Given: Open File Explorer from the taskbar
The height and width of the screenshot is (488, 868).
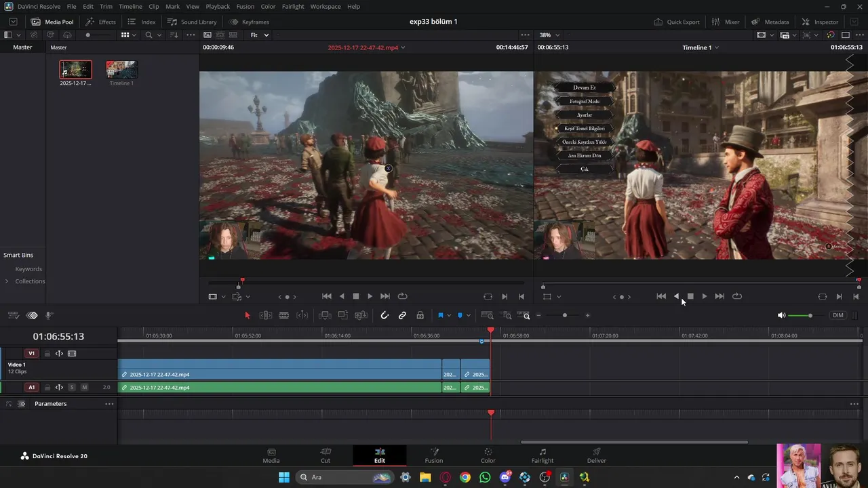Looking at the screenshot, I should coord(425,477).
